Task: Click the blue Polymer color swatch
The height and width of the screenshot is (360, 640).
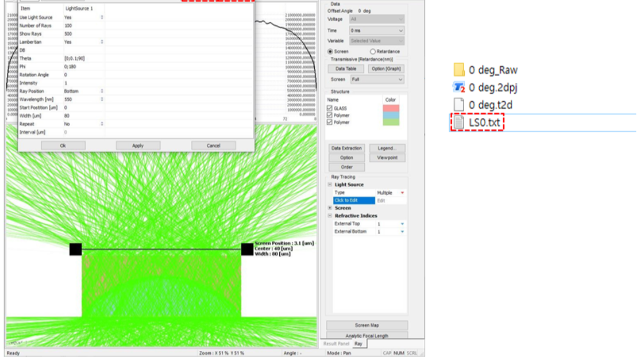Action: coord(391,115)
